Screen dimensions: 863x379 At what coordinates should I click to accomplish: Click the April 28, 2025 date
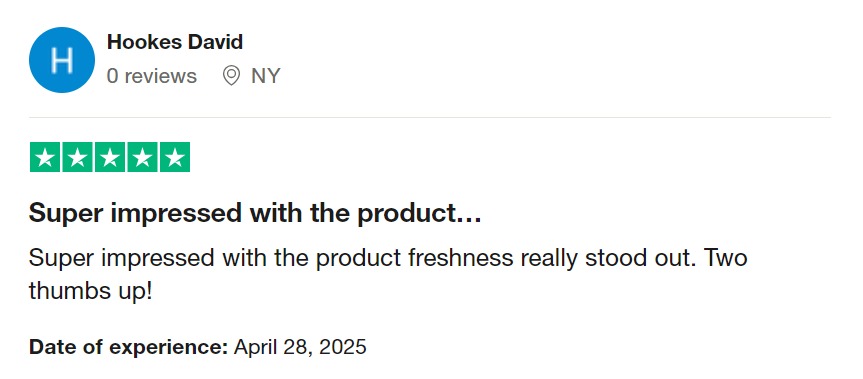click(301, 347)
